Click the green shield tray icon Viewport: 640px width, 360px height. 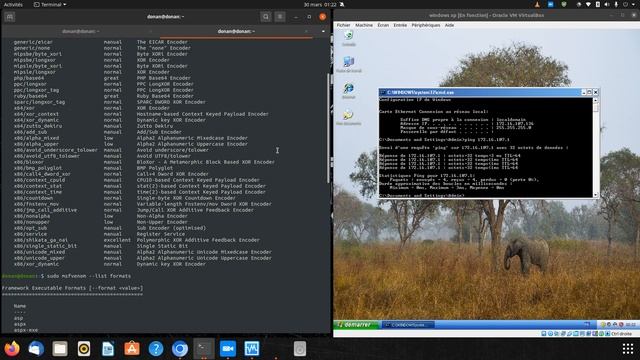coord(564,4)
